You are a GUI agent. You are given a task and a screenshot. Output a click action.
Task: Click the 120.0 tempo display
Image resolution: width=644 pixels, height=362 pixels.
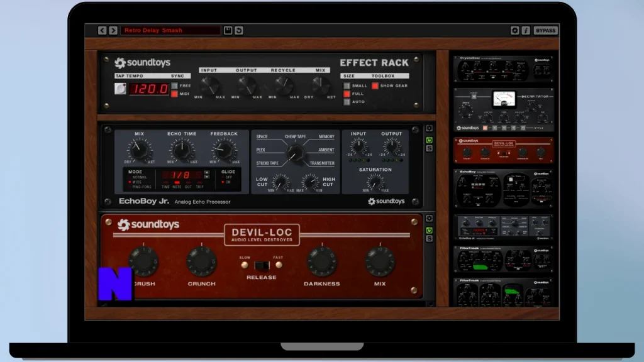[x=148, y=89]
